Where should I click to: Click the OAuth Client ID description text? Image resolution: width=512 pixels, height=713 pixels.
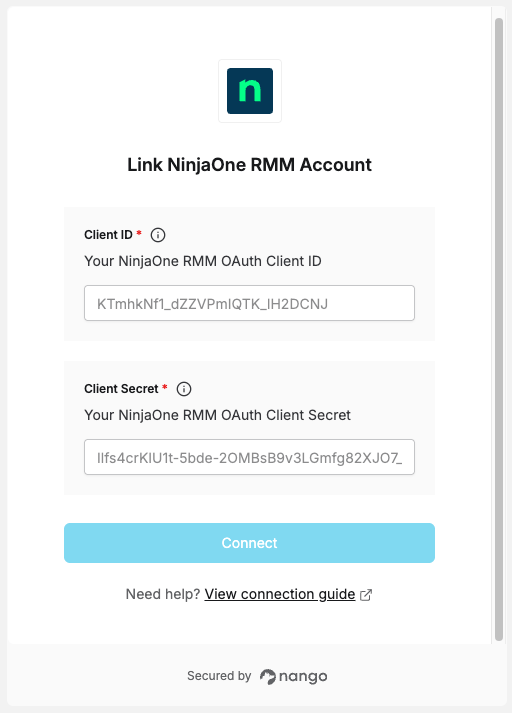click(203, 261)
